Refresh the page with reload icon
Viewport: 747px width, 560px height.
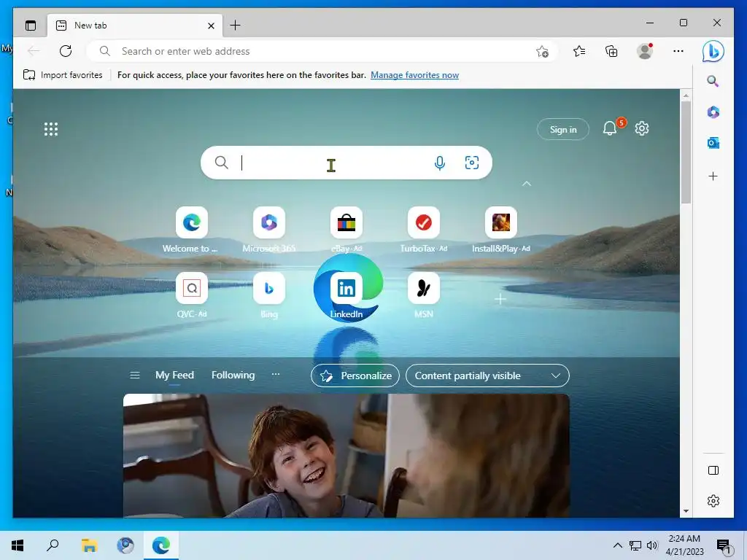[x=66, y=51]
